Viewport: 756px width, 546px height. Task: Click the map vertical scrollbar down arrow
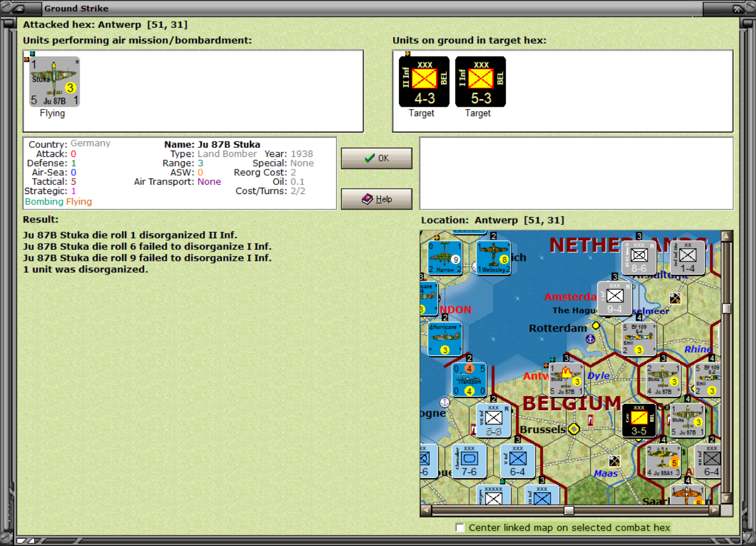point(726,498)
